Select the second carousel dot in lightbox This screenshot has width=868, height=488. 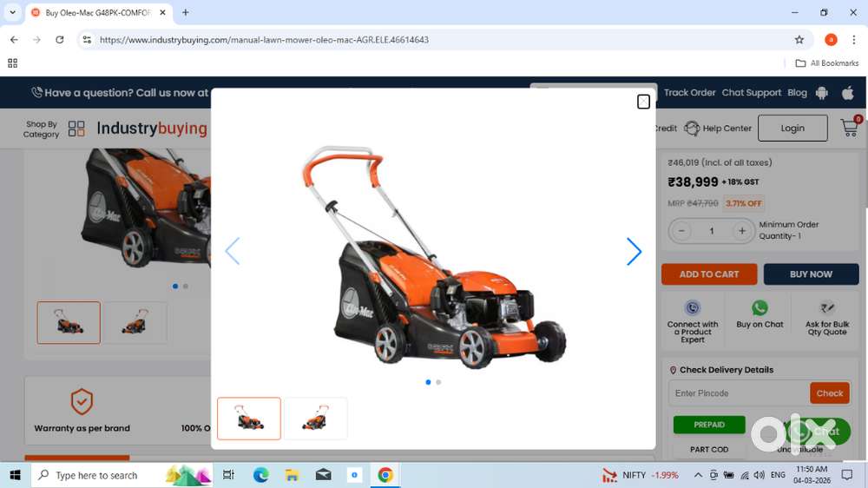(x=438, y=382)
